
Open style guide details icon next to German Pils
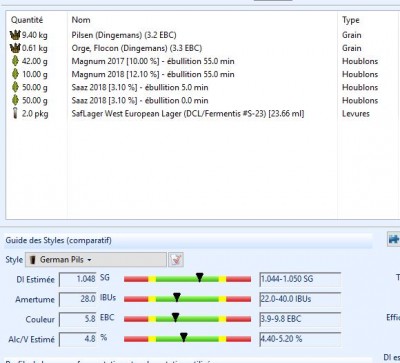coord(176,259)
